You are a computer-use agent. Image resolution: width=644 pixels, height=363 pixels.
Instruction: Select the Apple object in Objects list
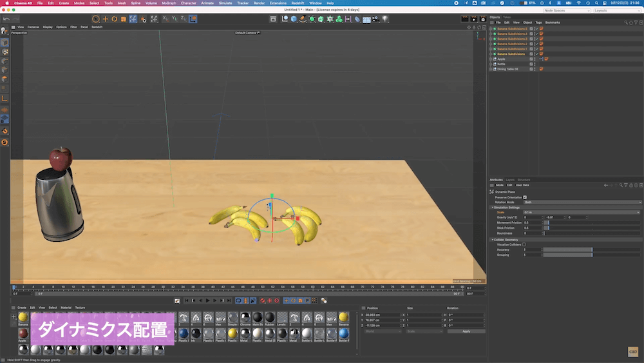(501, 59)
